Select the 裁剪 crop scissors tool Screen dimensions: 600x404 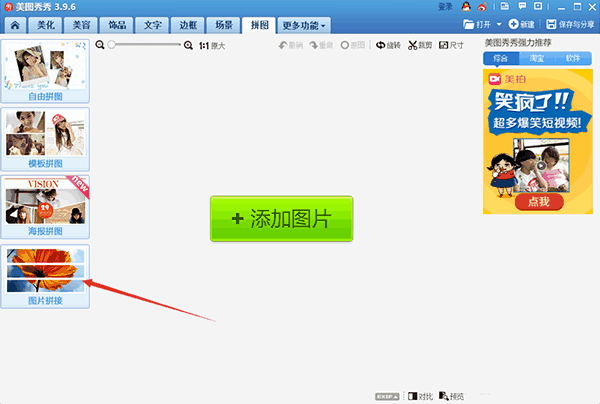click(x=423, y=46)
